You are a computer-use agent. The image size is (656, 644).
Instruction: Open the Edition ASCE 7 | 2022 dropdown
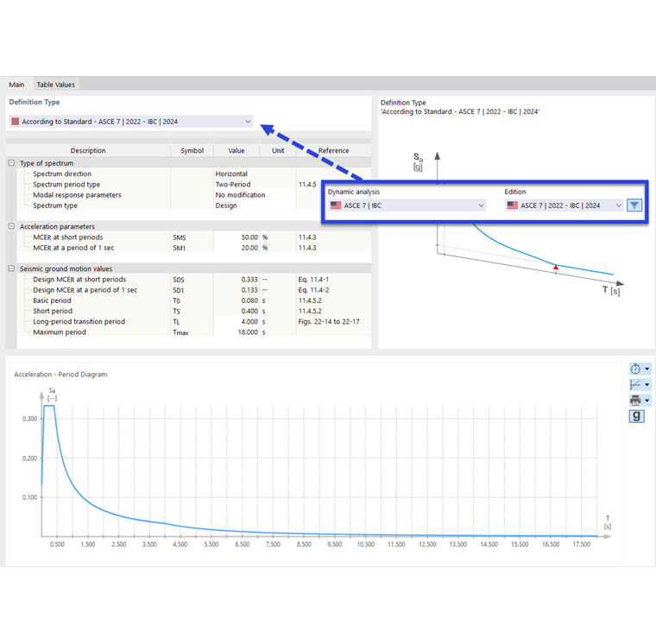click(564, 205)
